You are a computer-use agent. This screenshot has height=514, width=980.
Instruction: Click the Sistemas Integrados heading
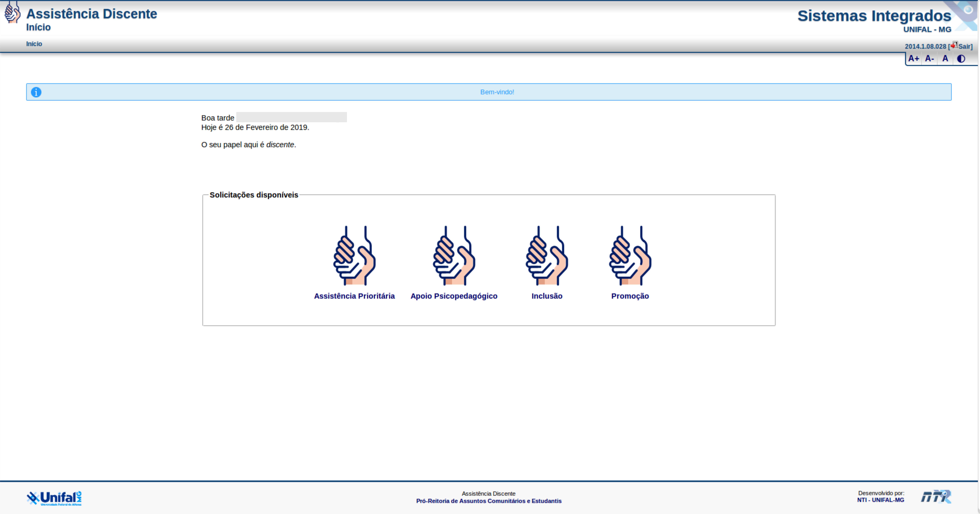tap(874, 16)
